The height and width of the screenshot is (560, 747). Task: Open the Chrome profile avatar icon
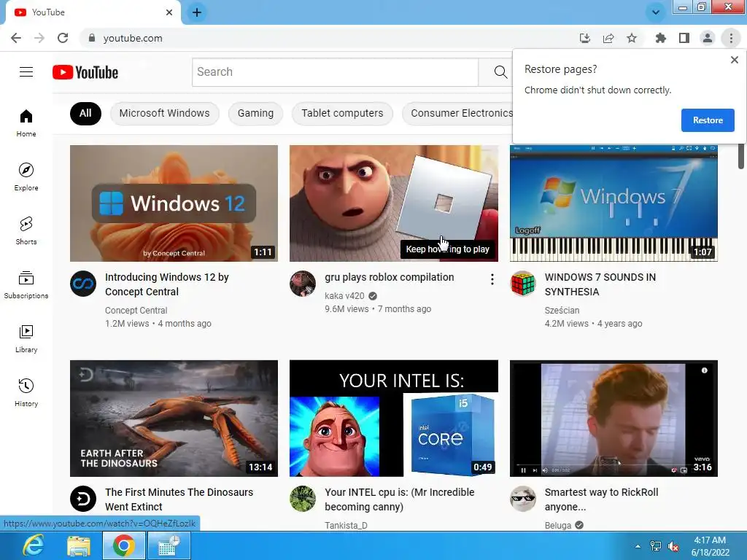[x=708, y=38]
